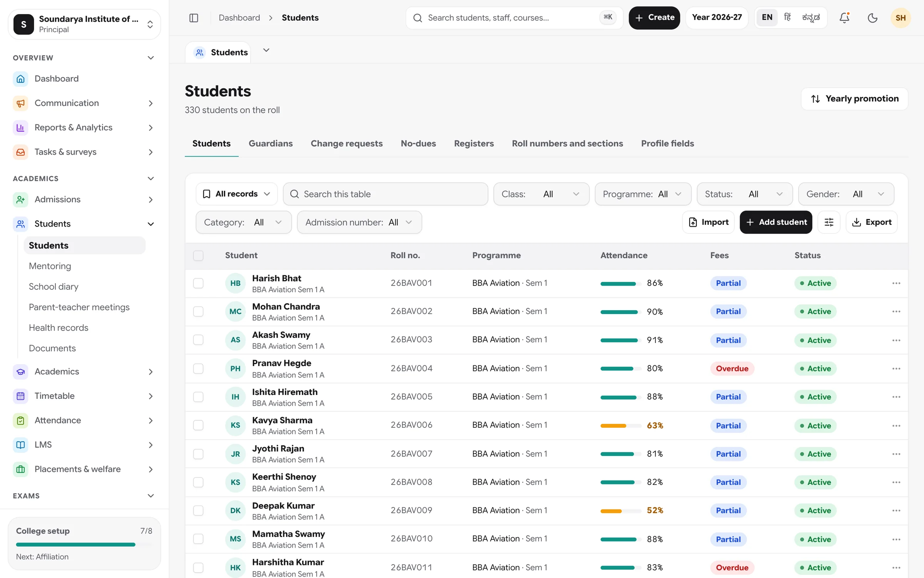Open the SH user avatar
Screen dimensions: 924x578
(x=901, y=18)
